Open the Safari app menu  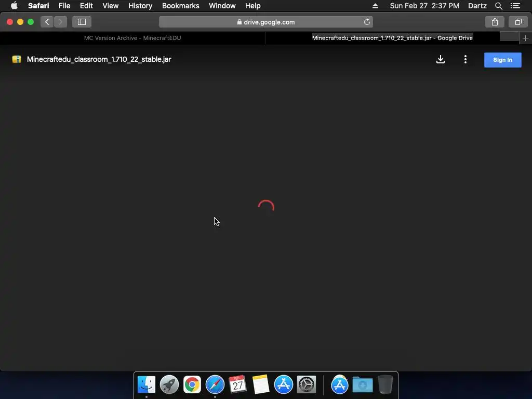(38, 6)
